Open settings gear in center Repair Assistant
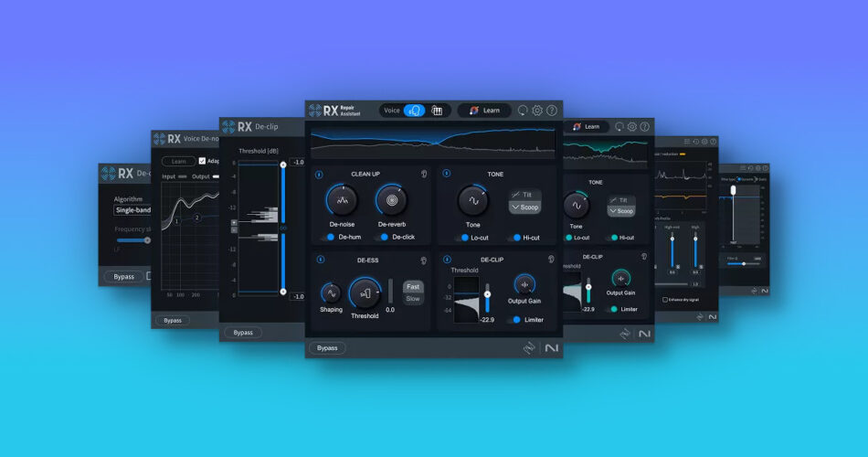Screen dimensions: 868x457 click(x=537, y=111)
